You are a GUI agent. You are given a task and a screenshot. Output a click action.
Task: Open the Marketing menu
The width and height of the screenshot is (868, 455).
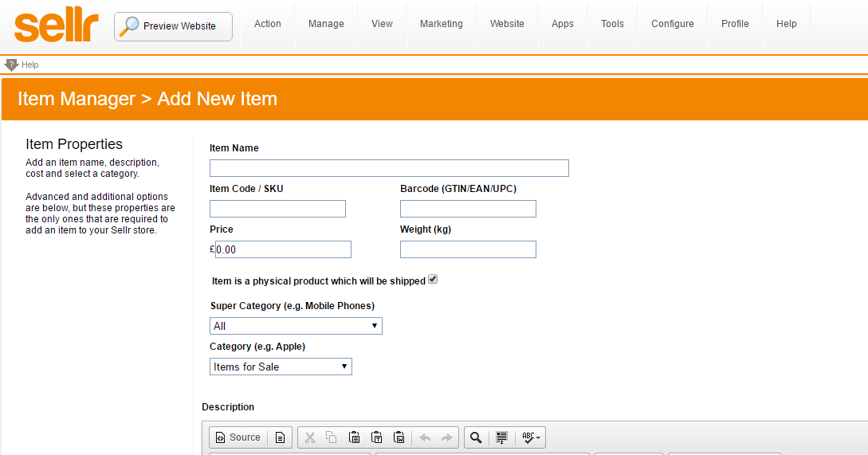[x=441, y=24]
